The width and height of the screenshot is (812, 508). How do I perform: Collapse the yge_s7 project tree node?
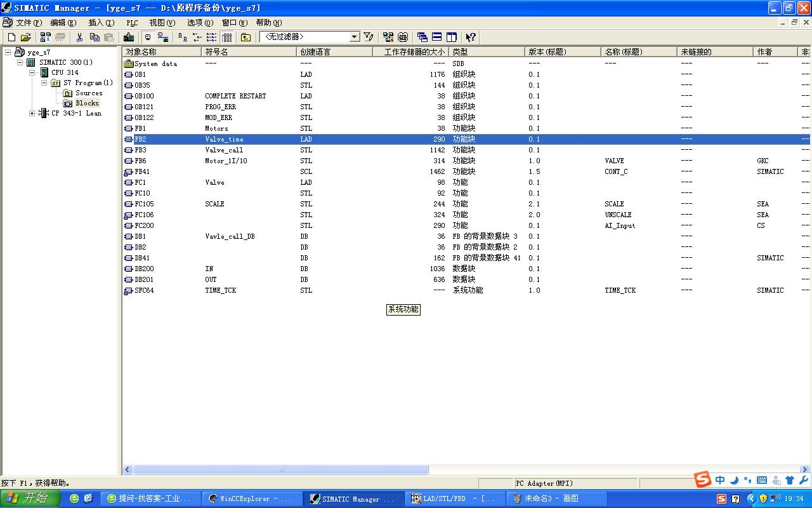tap(8, 52)
